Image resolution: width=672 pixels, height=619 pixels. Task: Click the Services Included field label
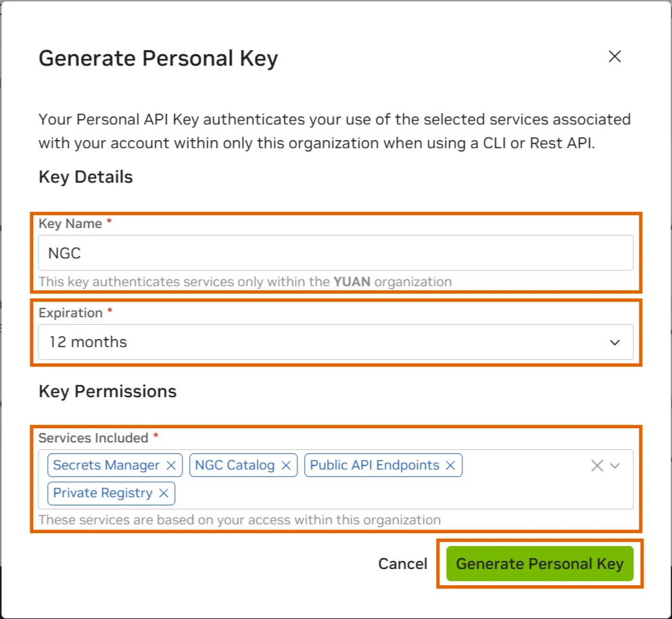click(93, 438)
